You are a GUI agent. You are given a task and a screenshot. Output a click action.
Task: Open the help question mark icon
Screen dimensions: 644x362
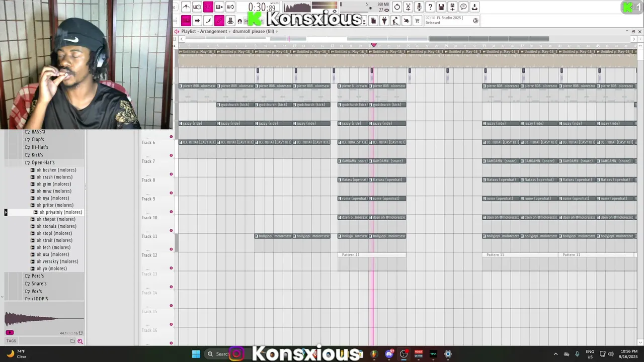point(430,7)
